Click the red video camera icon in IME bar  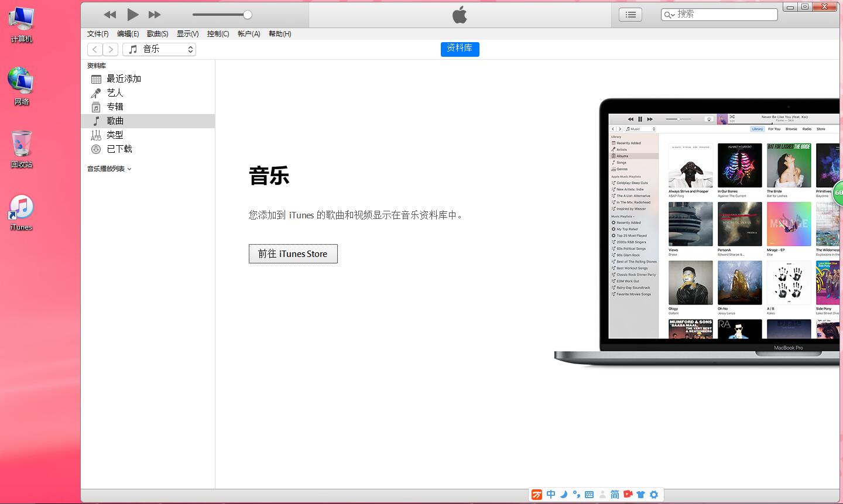tap(628, 495)
